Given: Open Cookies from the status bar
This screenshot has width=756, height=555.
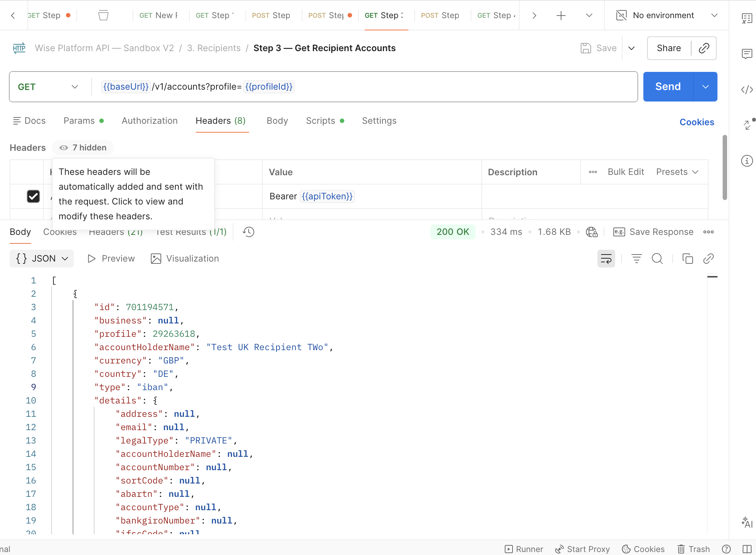Looking at the screenshot, I should tap(643, 549).
